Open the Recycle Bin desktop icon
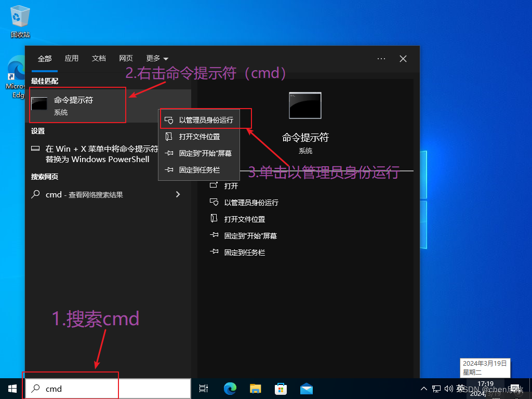 click(20, 22)
